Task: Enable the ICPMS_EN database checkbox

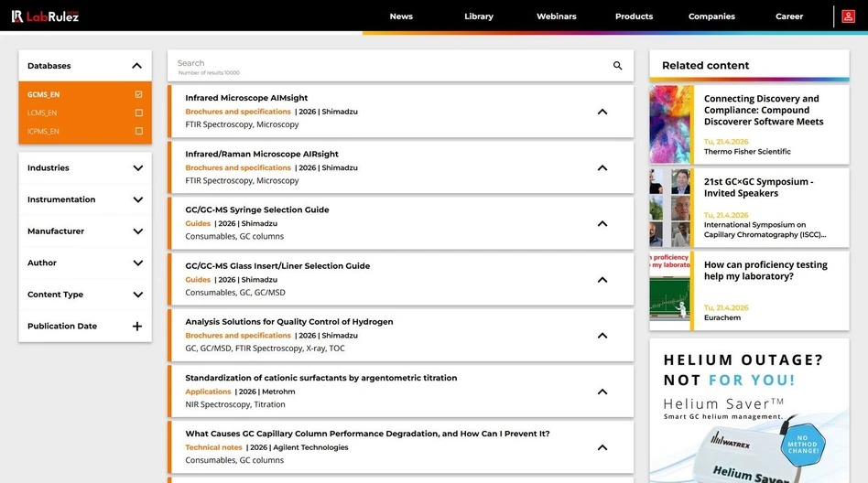Action: click(x=138, y=131)
